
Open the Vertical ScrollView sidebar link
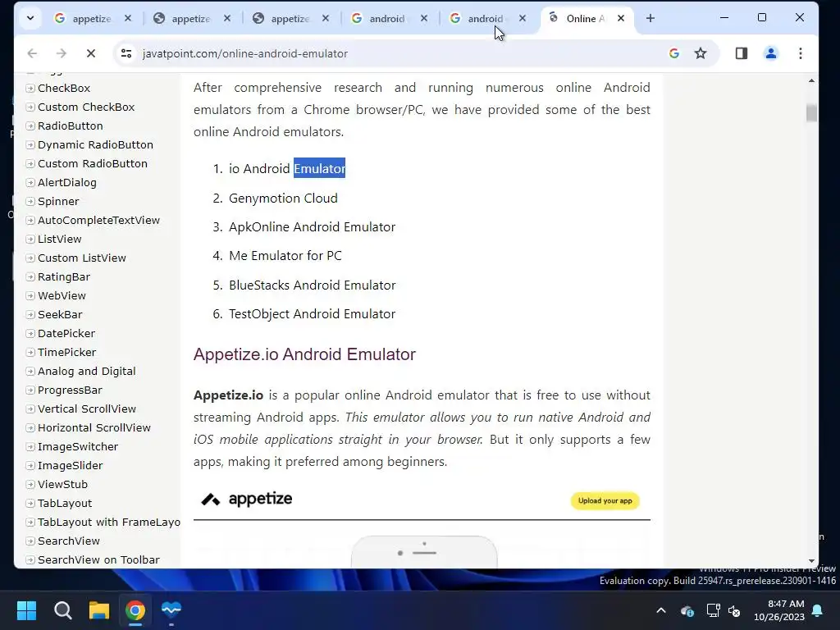pyautogui.click(x=87, y=409)
